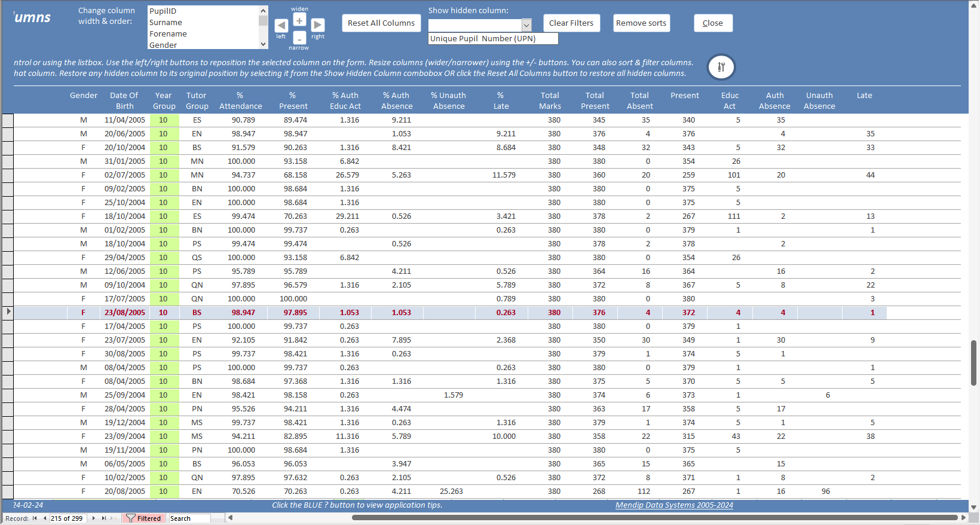Image resolution: width=980 pixels, height=525 pixels.
Task: Click the horizontal scrollbar thumb
Action: tap(654, 518)
